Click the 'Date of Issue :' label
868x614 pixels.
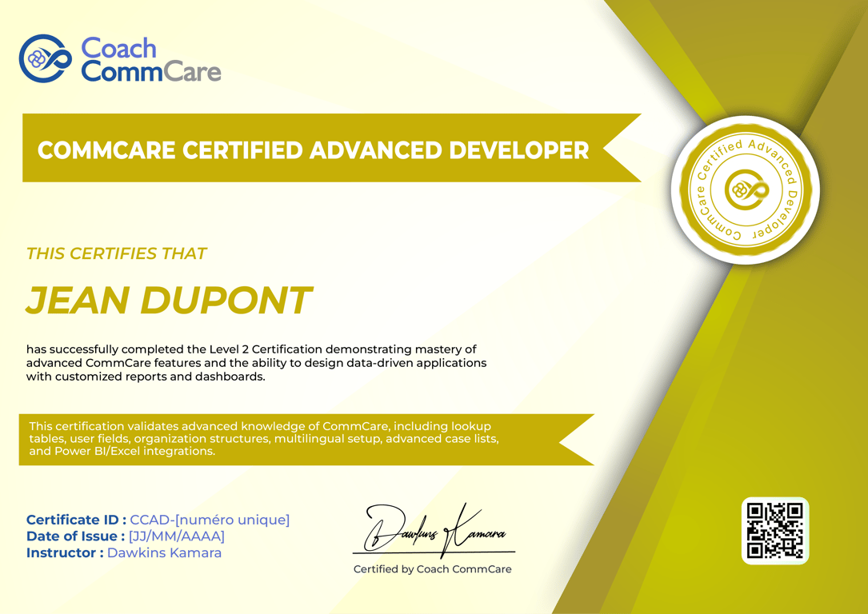(x=75, y=536)
